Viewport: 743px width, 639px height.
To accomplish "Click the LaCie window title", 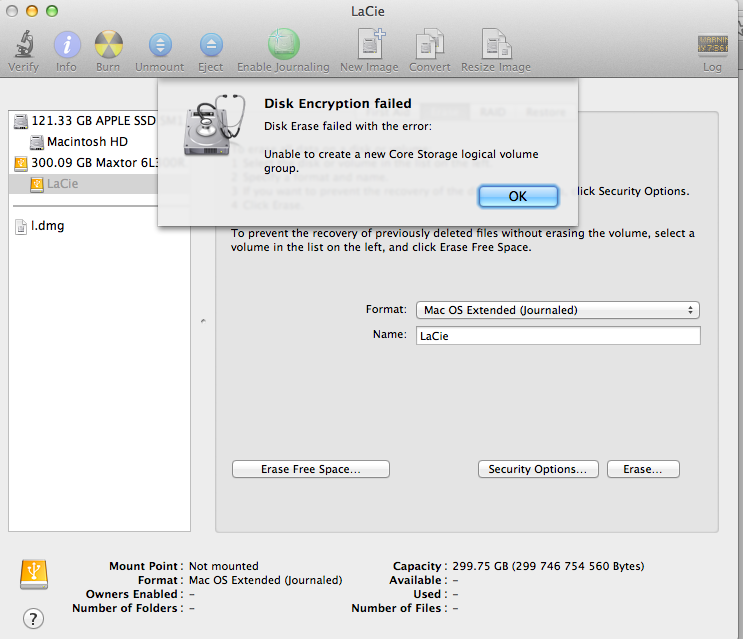I will 368,11.
